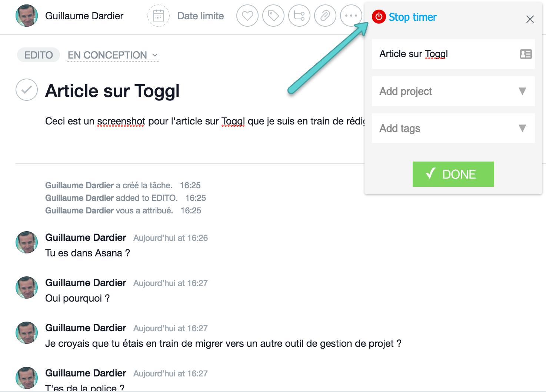Click the comment 'Oui pourquoi ?'
546x392 pixels.
pyautogui.click(x=77, y=298)
